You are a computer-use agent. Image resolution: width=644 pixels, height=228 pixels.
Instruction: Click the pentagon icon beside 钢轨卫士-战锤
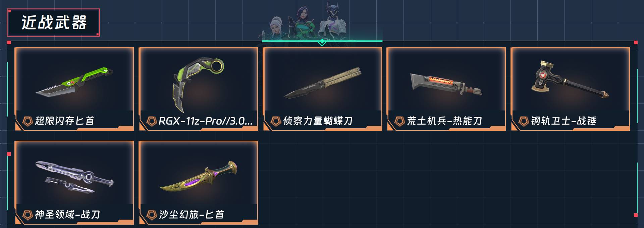(x=523, y=121)
